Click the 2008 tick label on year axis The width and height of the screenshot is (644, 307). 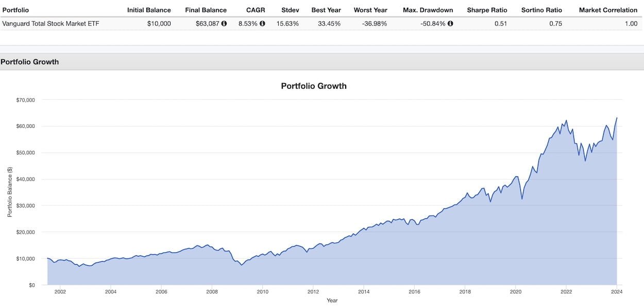point(212,292)
